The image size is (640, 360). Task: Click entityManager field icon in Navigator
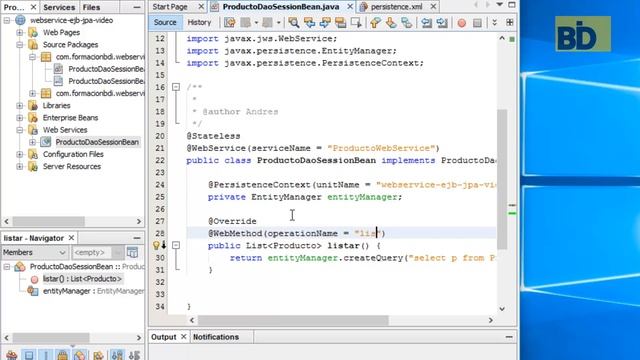(x=33, y=291)
